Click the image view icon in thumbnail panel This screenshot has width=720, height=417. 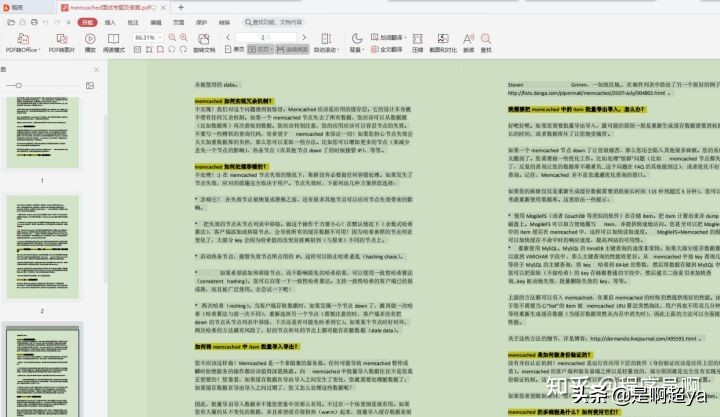tap(90, 85)
